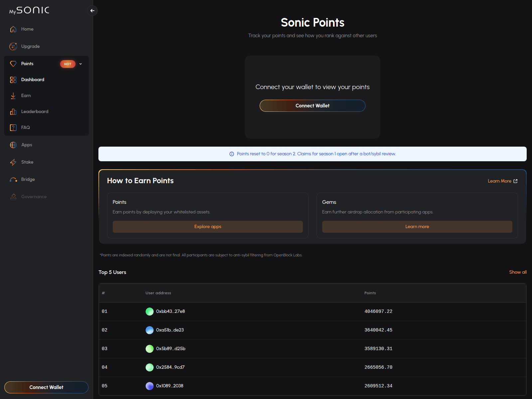Click the blue avatar for 0xa51b...de23
This screenshot has height=399, width=532.
(x=150, y=330)
